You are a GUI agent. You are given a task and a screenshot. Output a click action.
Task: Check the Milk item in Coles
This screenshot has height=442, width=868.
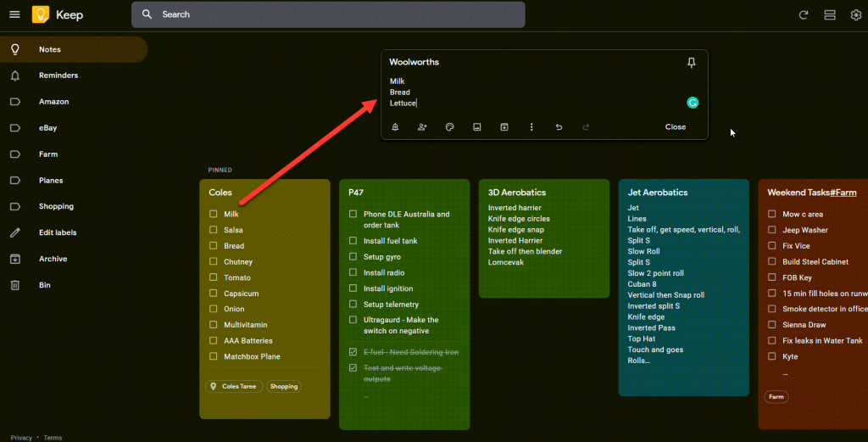pos(213,214)
